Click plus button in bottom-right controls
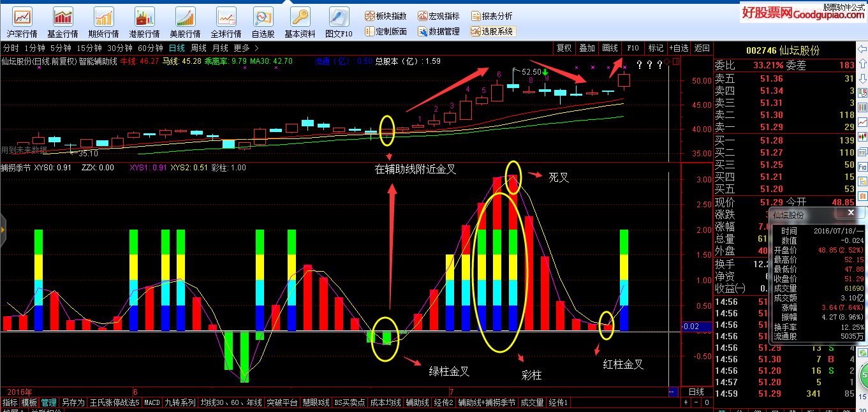The height and width of the screenshot is (412, 868). pos(687,402)
